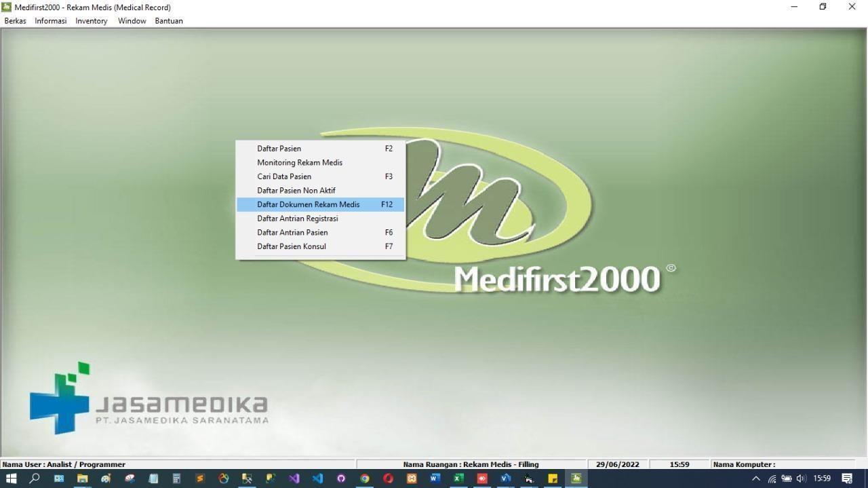Viewport: 868px width, 488px height.
Task: Click Nama User status bar field
Action: tap(178, 464)
